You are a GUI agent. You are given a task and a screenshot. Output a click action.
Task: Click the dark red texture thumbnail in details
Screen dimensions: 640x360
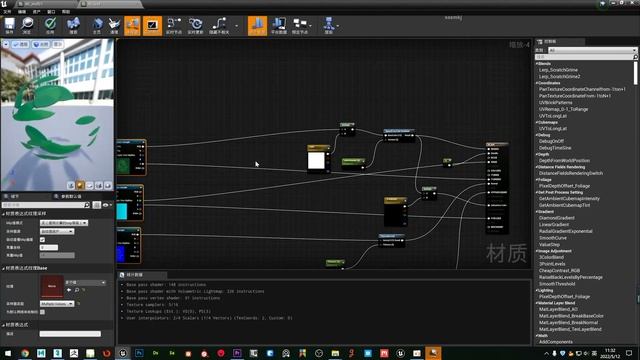pyautogui.click(x=52, y=286)
